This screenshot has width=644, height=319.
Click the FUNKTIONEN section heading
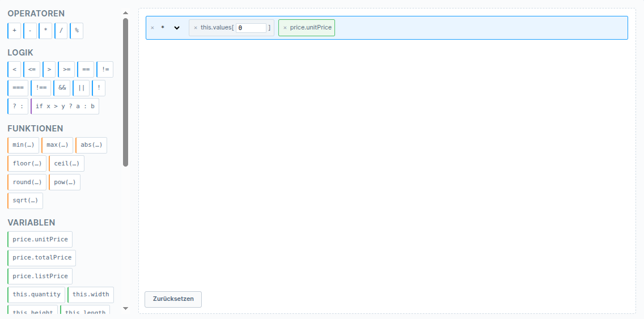[35, 129]
